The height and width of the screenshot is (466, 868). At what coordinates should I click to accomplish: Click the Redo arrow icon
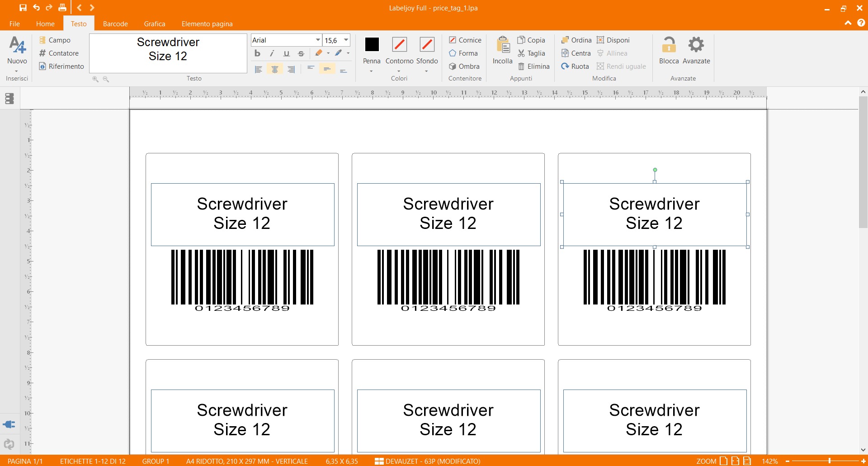tap(49, 8)
